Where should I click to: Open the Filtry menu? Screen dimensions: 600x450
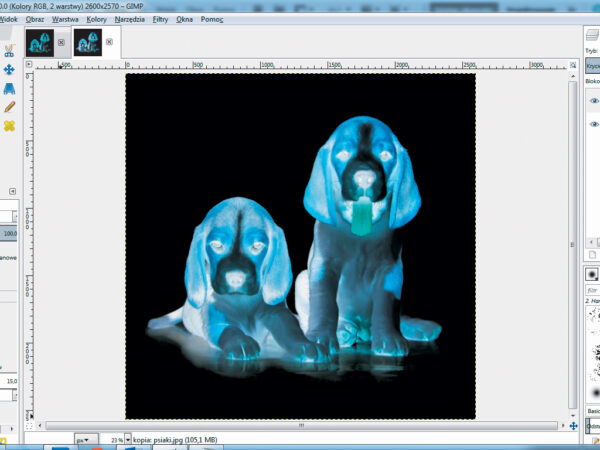(160, 19)
